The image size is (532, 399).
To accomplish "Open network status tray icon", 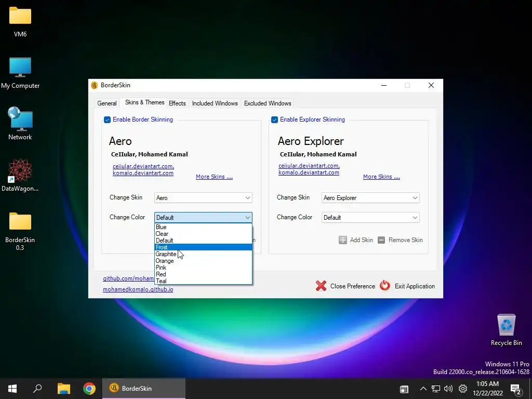I will (x=436, y=389).
